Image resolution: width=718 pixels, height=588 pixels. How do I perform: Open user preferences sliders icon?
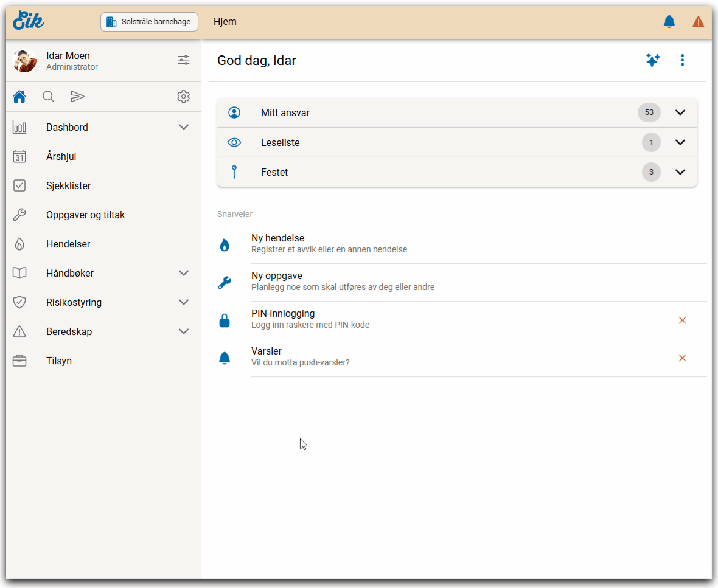pos(183,60)
